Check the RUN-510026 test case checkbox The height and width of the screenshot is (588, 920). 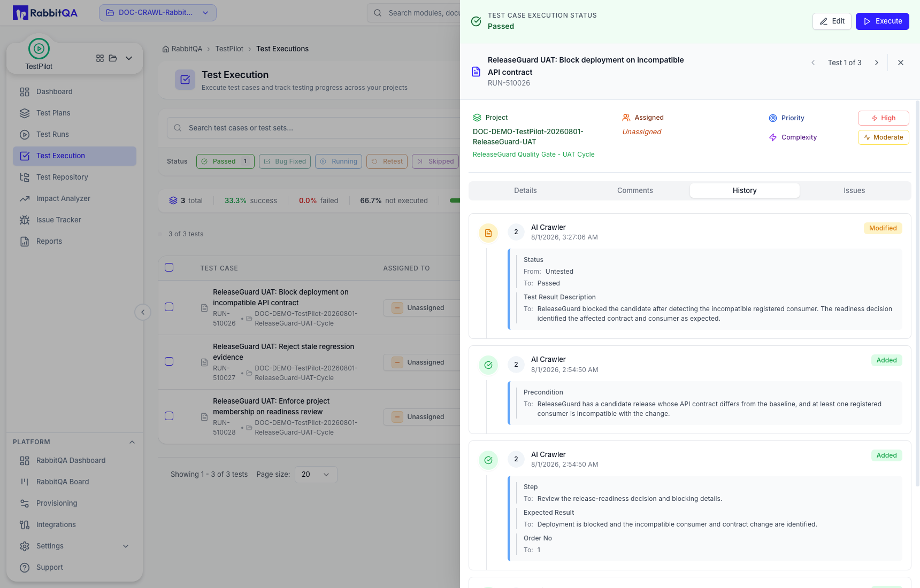pos(169,307)
